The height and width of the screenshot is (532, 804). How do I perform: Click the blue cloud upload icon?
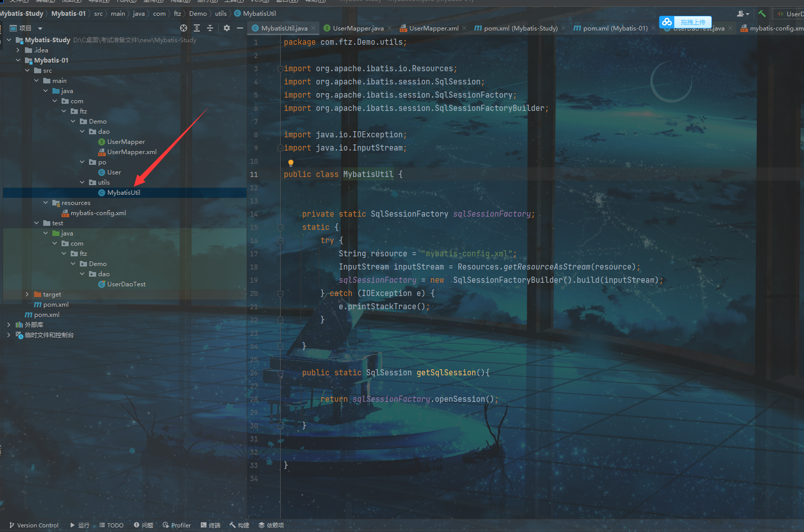pos(667,22)
